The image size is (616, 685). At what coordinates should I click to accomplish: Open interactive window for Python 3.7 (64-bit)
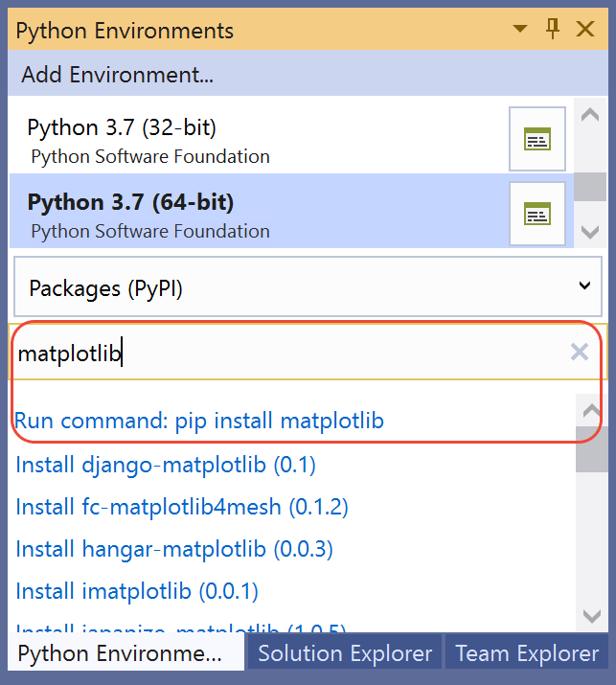click(536, 214)
